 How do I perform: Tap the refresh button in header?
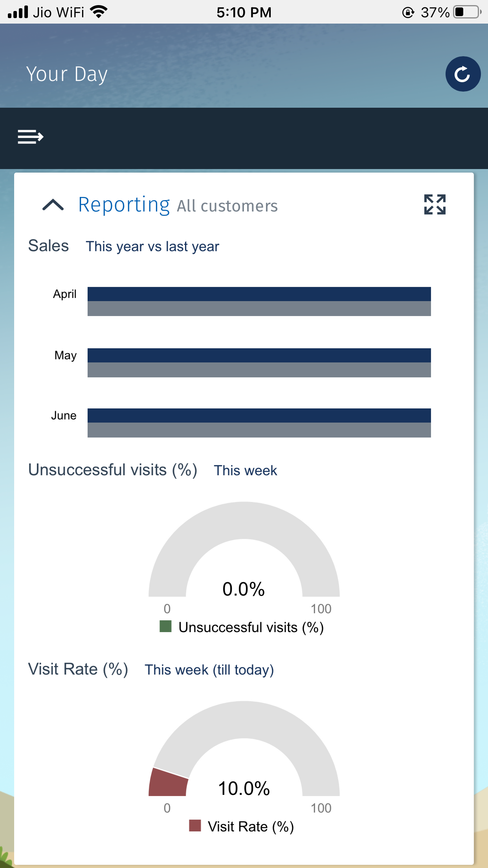[x=463, y=74]
